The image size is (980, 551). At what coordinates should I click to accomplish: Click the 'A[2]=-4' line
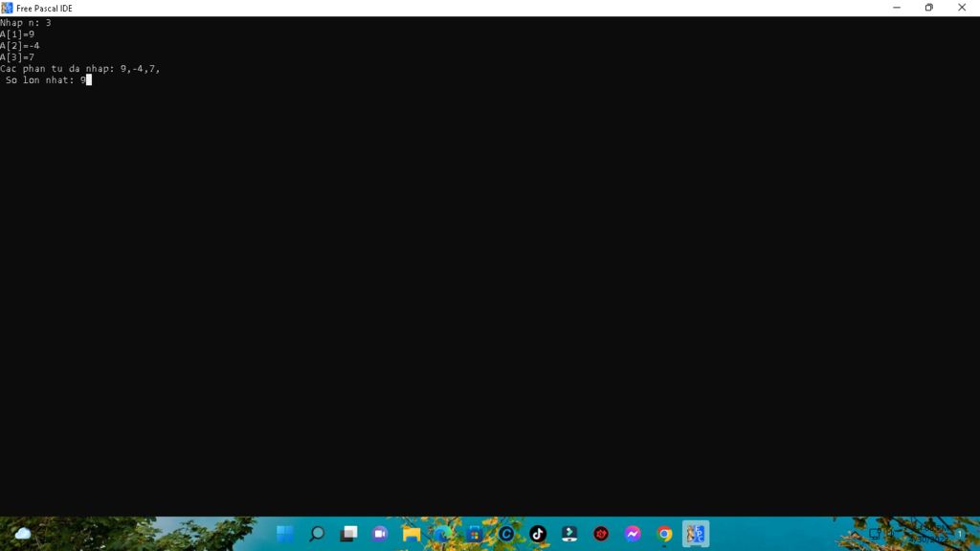[x=20, y=46]
